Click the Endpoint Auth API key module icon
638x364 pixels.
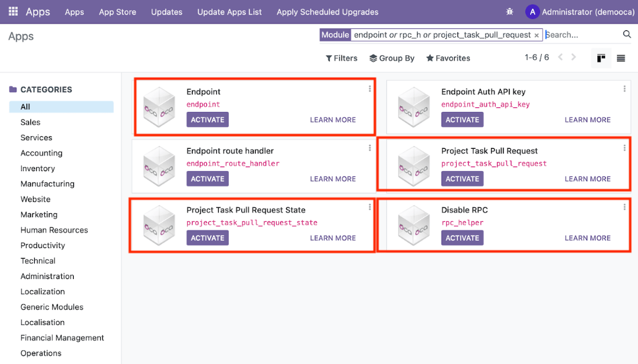(x=414, y=107)
